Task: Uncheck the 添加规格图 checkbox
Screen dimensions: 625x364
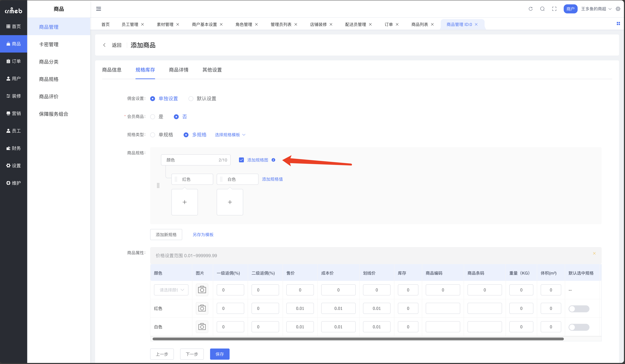Action: pos(241,160)
